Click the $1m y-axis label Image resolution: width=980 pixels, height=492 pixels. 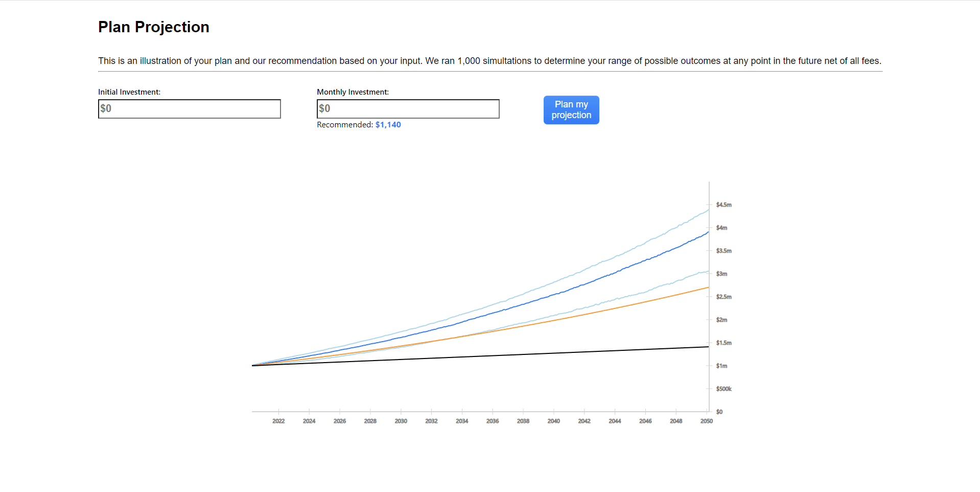coord(721,366)
